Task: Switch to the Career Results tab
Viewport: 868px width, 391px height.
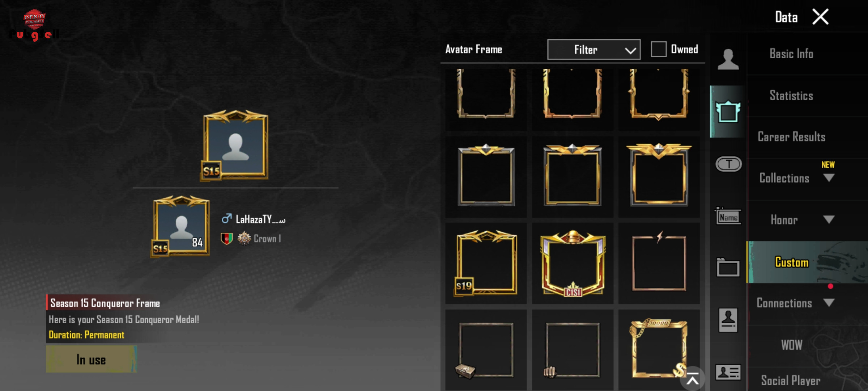Action: coord(791,137)
